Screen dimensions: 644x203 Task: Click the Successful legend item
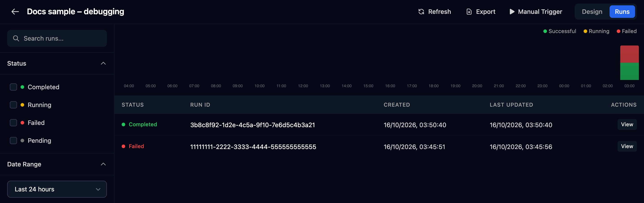pos(559,31)
